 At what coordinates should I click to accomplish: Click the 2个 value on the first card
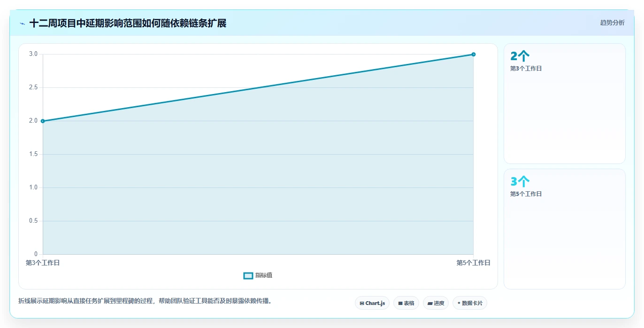[x=520, y=56]
